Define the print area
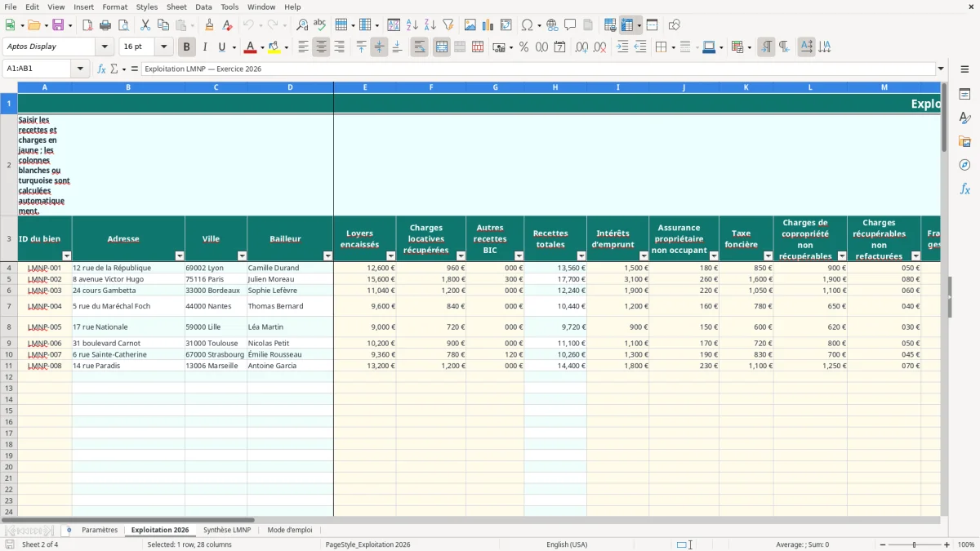Image resolution: width=980 pixels, height=551 pixels. click(610, 25)
